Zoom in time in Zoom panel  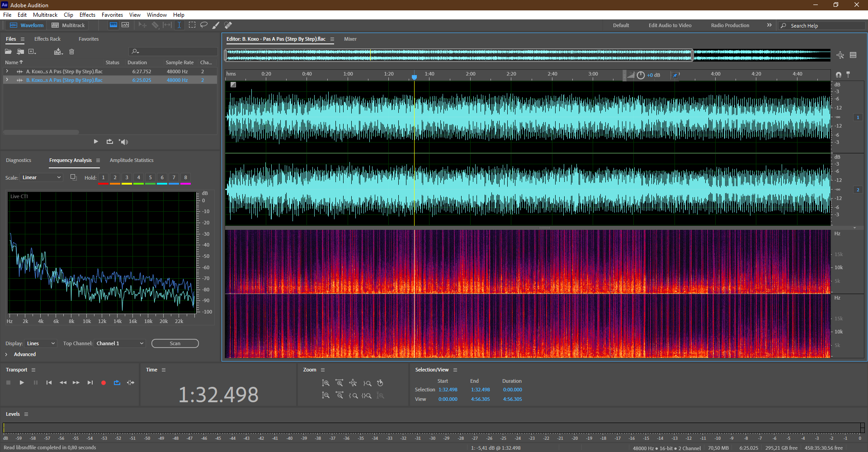[339, 383]
